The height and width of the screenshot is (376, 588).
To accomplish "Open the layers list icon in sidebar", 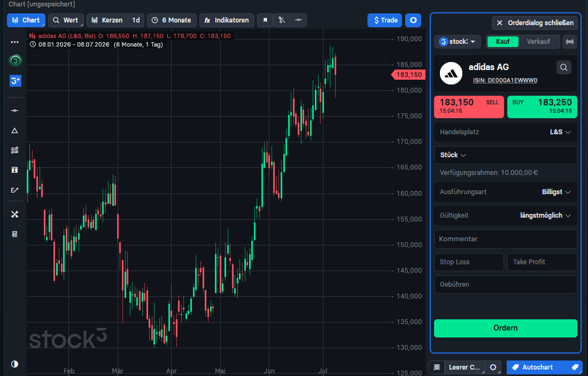I will [15, 234].
